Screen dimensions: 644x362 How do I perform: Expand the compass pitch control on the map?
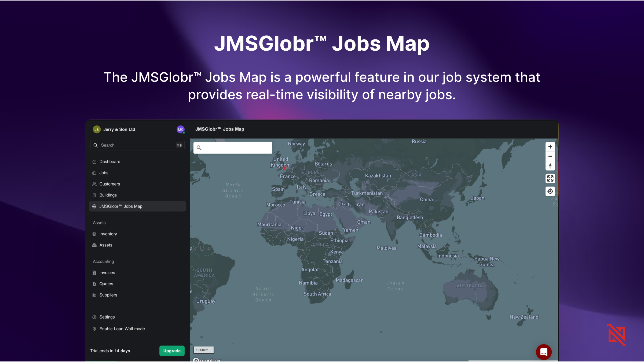pos(550,166)
